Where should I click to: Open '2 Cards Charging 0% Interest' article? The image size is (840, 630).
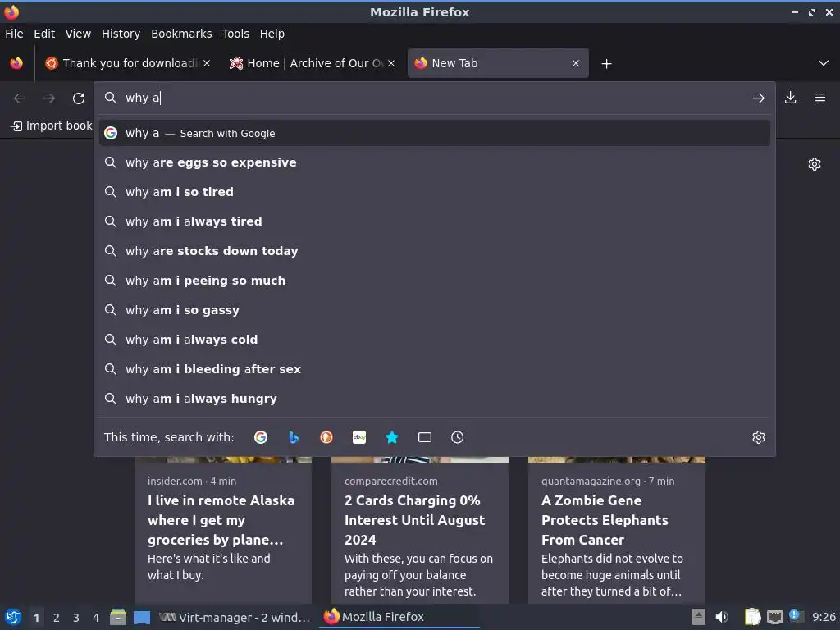pyautogui.click(x=419, y=531)
